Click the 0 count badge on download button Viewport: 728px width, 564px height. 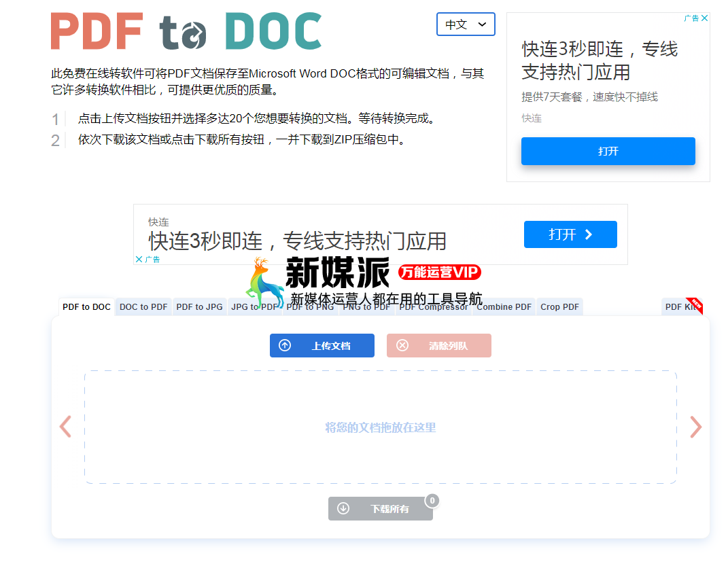432,500
